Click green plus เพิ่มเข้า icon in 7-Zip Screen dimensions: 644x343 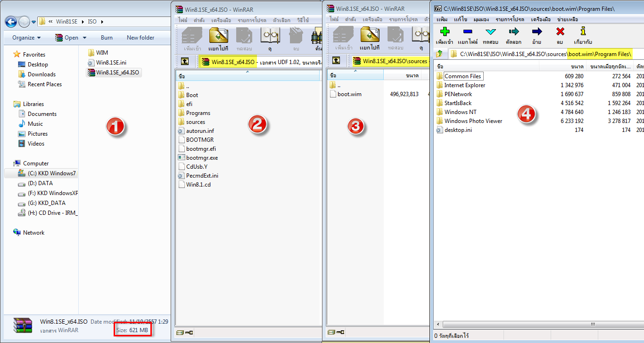point(444,36)
